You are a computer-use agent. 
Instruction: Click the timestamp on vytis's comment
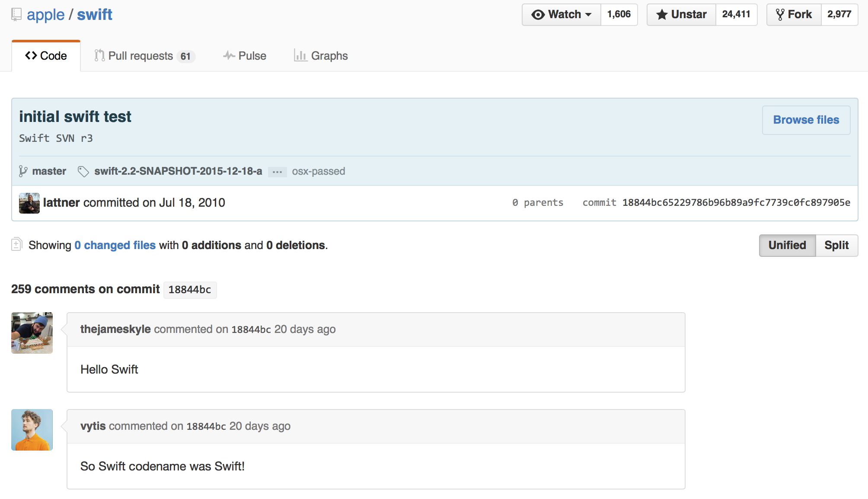point(260,426)
